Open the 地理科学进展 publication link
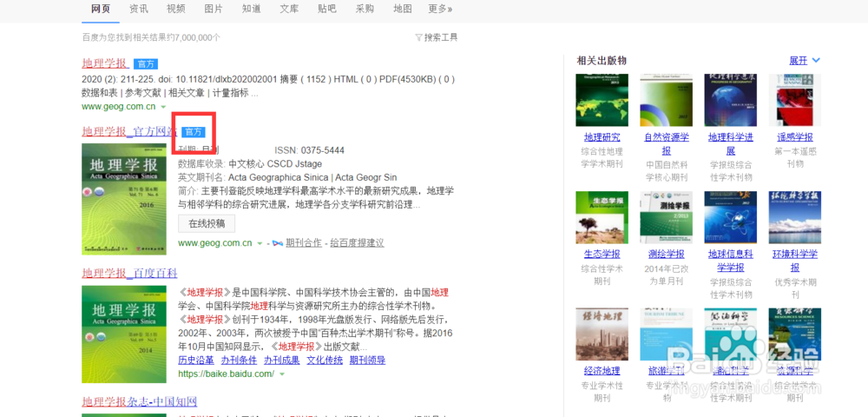The width and height of the screenshot is (868, 417). click(731, 143)
